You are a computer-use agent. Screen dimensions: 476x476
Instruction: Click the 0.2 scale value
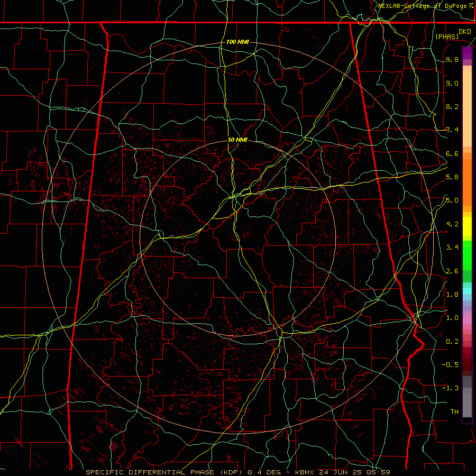452,342
